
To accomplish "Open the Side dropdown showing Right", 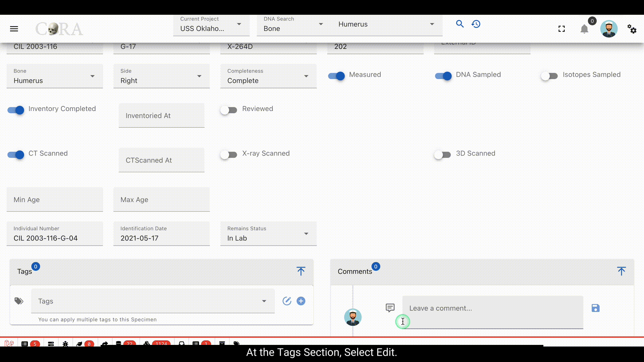I will (x=162, y=76).
